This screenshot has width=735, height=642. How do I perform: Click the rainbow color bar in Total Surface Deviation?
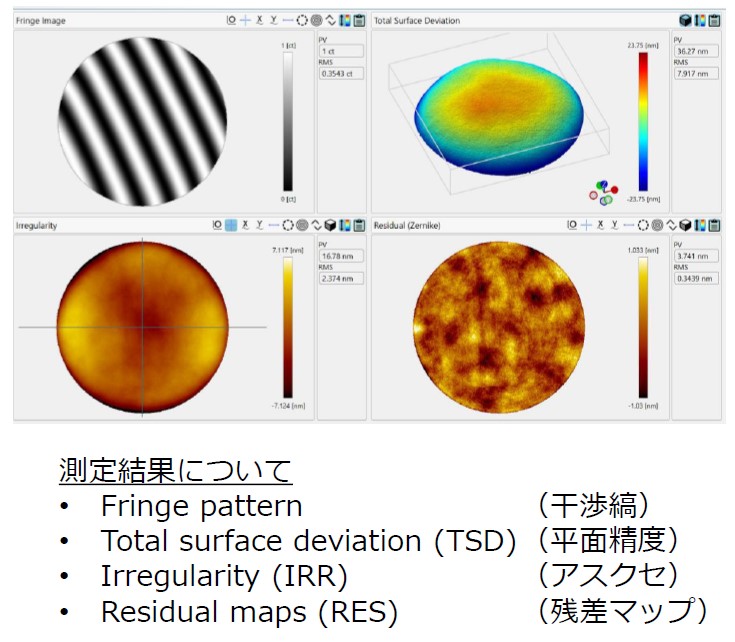coord(643,121)
